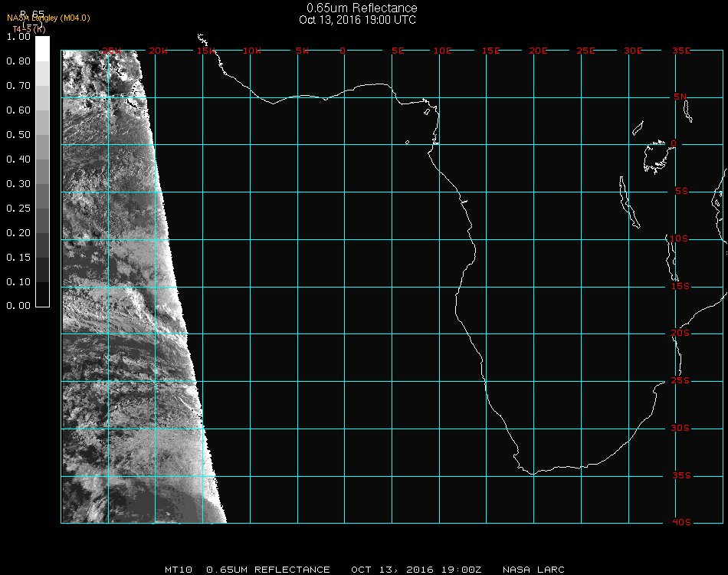Select the 40S latitude label
The height and width of the screenshot is (575, 728).
681,522
